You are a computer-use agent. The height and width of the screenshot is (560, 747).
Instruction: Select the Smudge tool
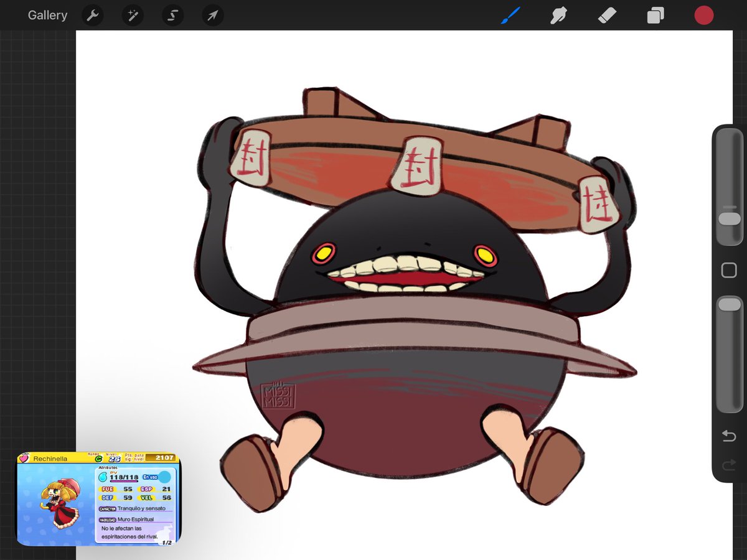pyautogui.click(x=558, y=16)
